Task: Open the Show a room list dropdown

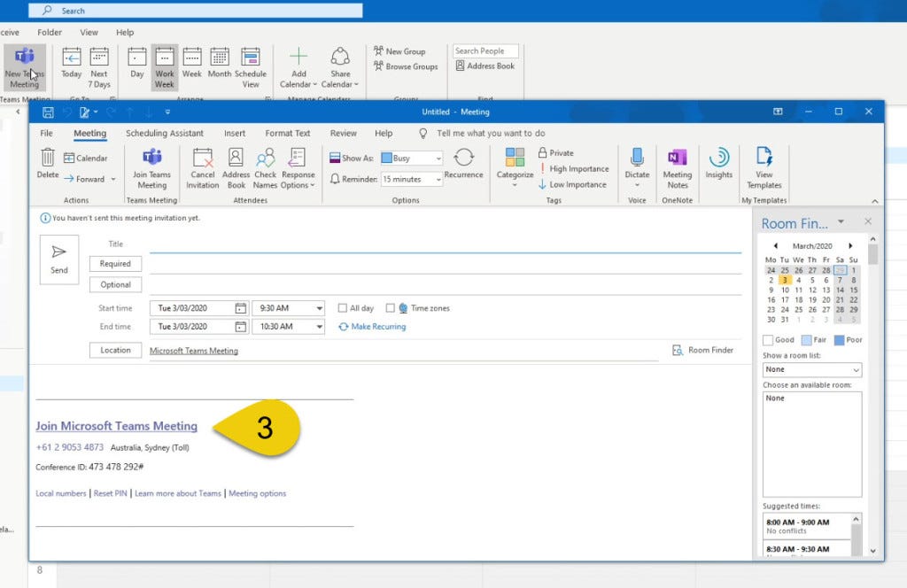Action: click(812, 369)
